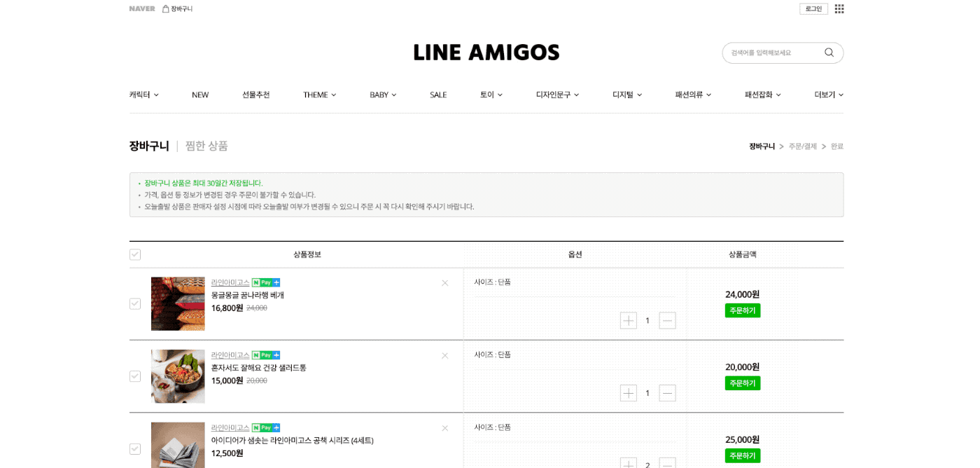The height and width of the screenshot is (468, 980).
Task: Toggle the select-all checkbox in table header
Action: pos(135,255)
